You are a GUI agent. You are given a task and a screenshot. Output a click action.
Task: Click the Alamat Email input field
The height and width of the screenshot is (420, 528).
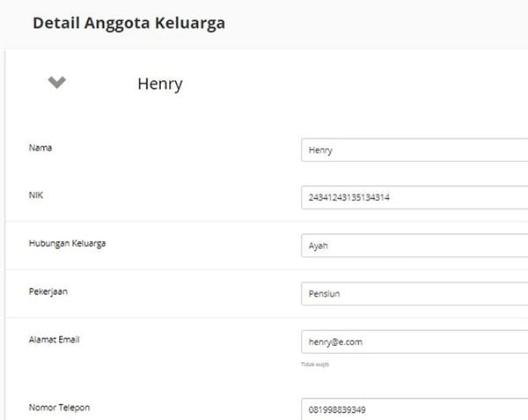pos(414,342)
